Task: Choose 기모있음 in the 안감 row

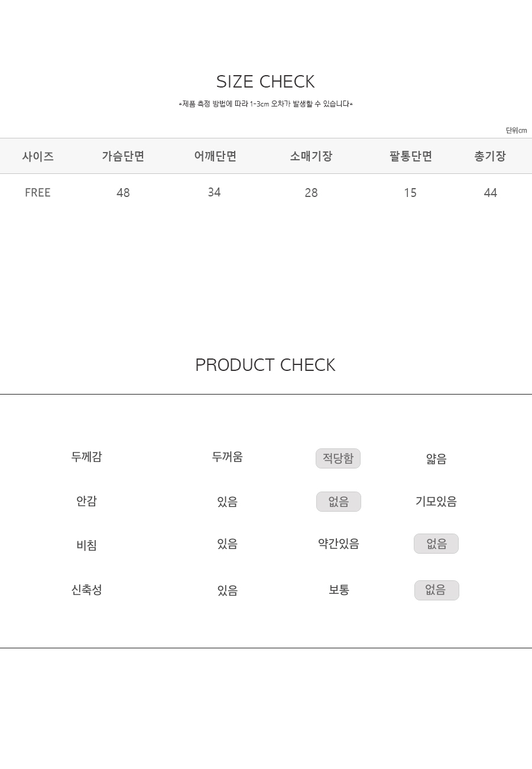Action: point(436,502)
